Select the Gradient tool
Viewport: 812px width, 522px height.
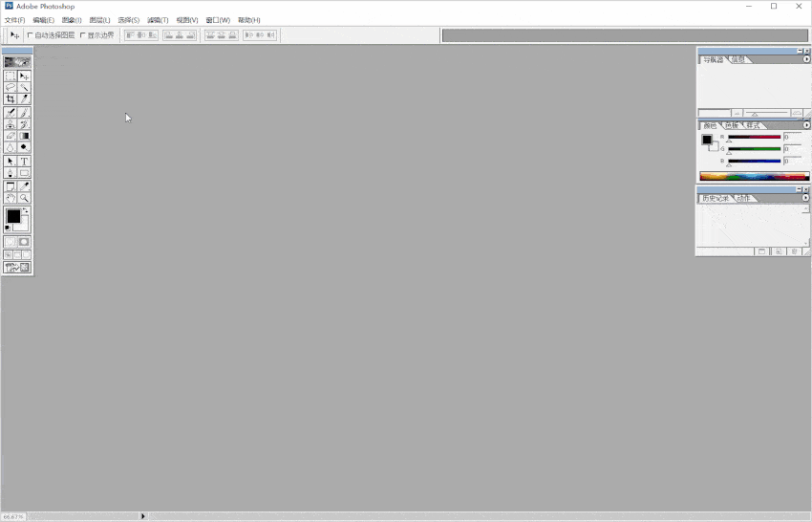(x=24, y=136)
